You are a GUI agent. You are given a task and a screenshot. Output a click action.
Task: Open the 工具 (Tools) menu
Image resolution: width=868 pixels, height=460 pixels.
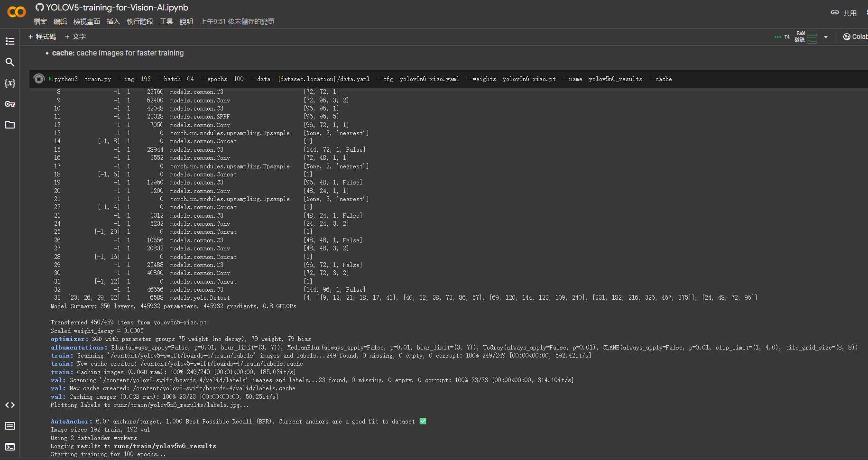click(166, 21)
